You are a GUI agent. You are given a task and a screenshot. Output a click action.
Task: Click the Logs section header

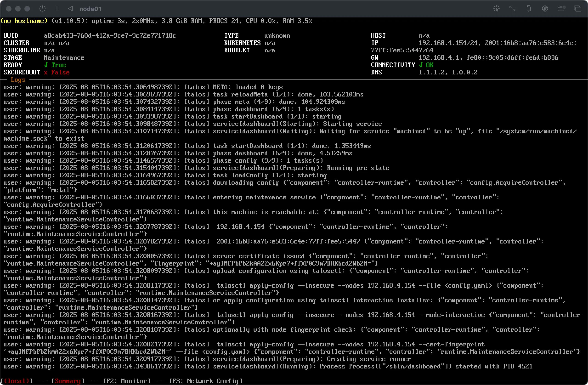pyautogui.click(x=18, y=79)
